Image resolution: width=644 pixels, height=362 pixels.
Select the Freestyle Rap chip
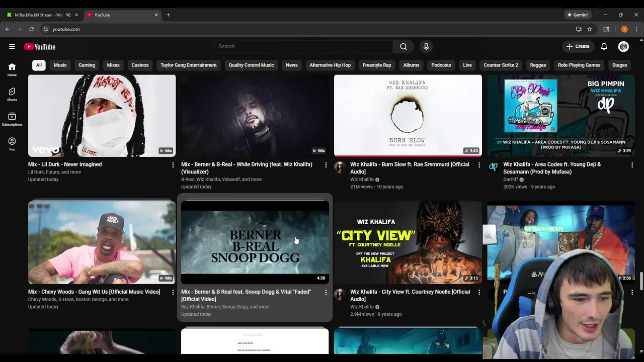[x=377, y=65]
